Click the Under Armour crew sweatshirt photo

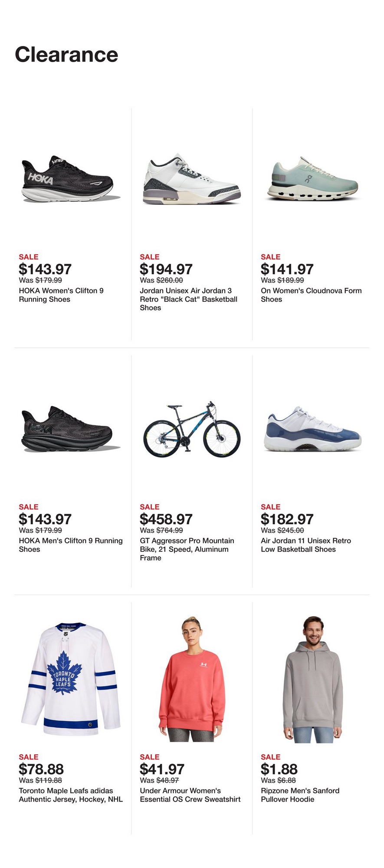tap(191, 679)
